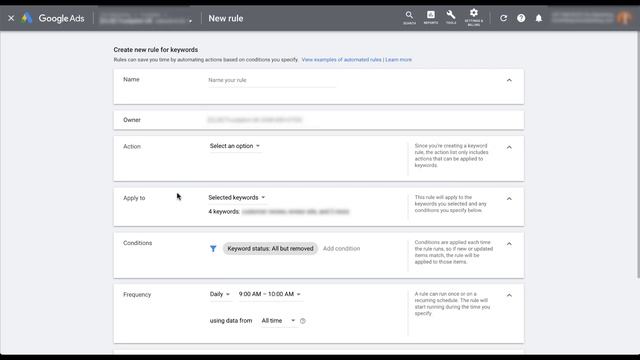Click the Refresh icon
640x360 pixels.
(503, 18)
